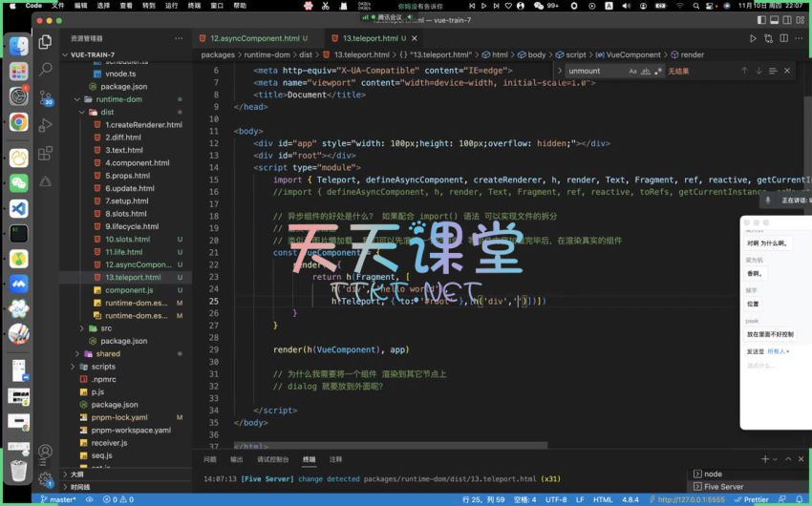Toggle Match Whole Word in find widget
812x506 pixels.
tap(645, 71)
